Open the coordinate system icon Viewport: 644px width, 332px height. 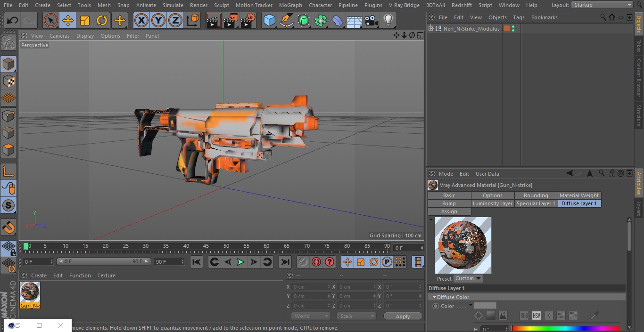(193, 20)
